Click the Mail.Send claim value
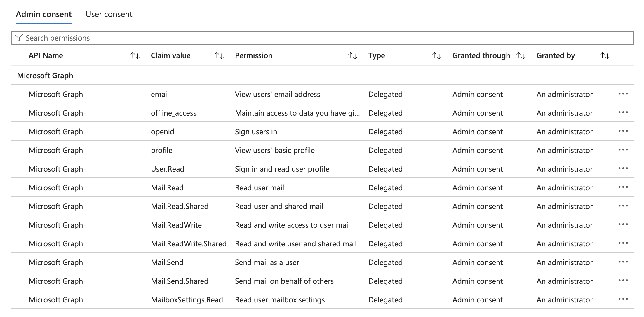The width and height of the screenshot is (644, 317). (167, 262)
